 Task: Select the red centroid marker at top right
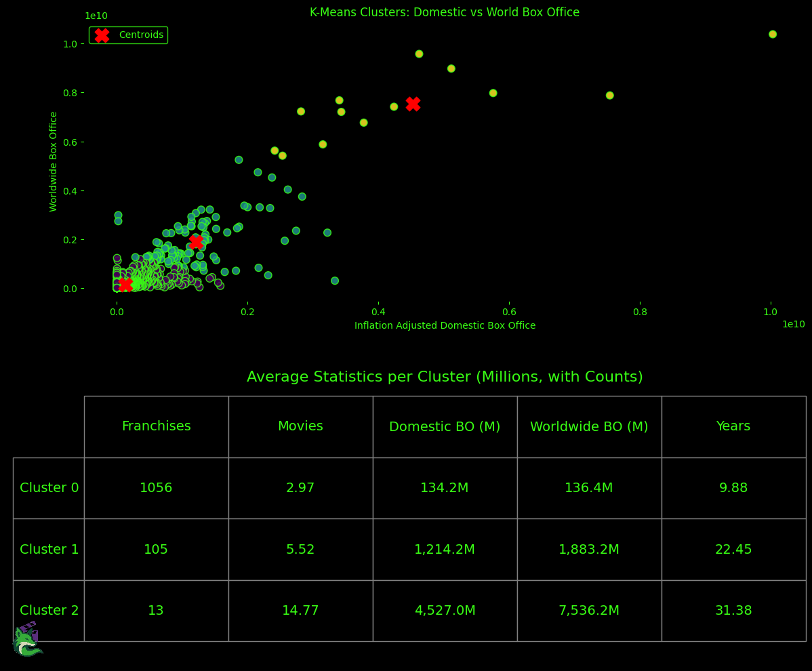(x=413, y=104)
